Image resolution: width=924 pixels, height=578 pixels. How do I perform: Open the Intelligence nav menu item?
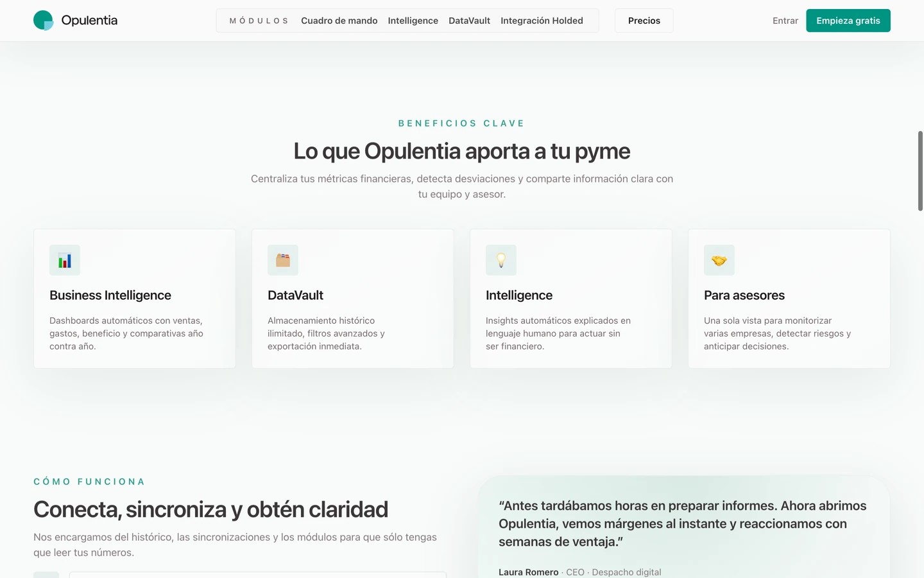(x=413, y=21)
